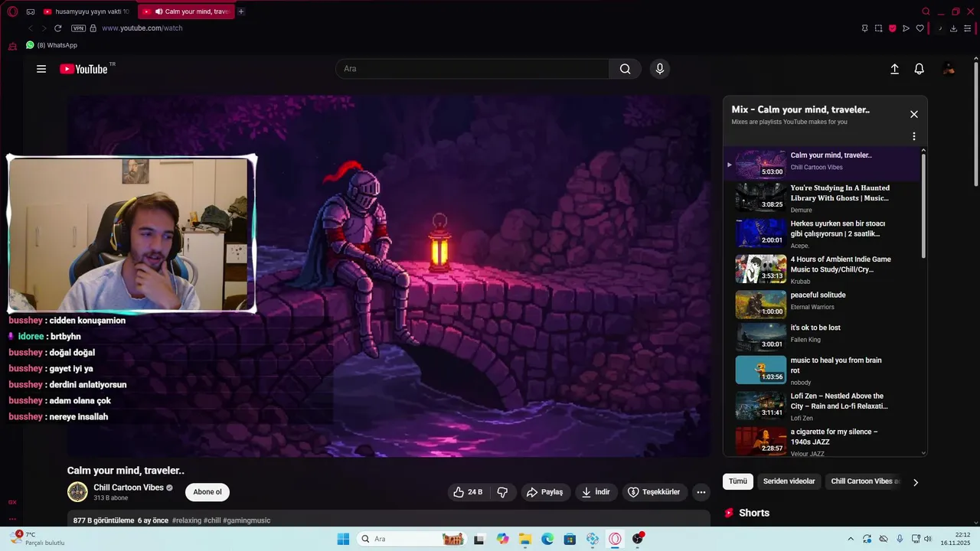Click the YouTube search magnifier button
This screenshot has height=551, width=980.
[x=626, y=69]
